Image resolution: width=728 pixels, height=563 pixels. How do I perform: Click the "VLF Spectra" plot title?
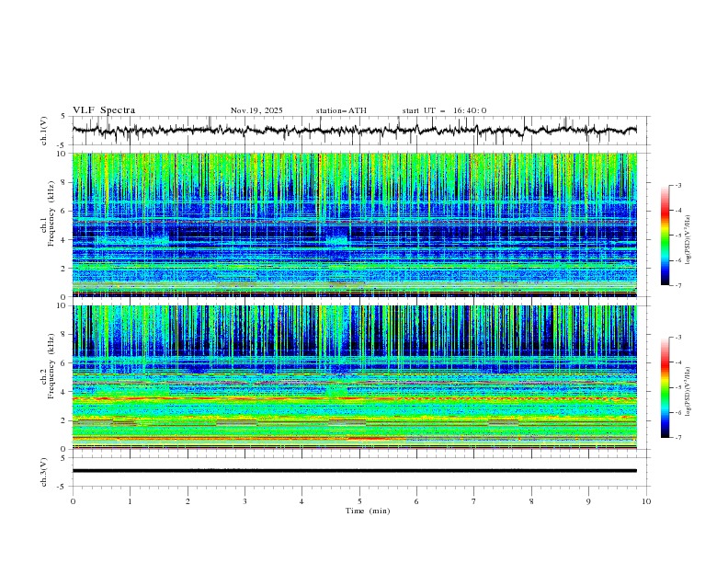pos(104,110)
